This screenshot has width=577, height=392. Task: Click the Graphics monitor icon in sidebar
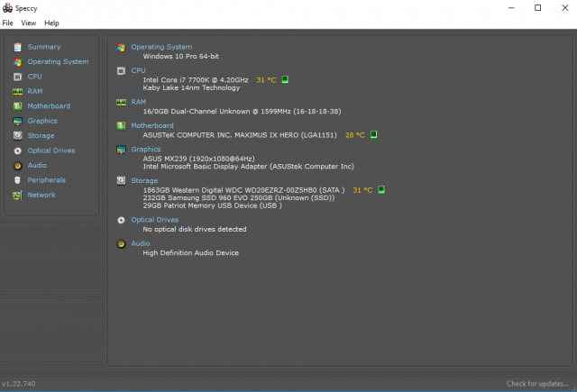click(17, 121)
